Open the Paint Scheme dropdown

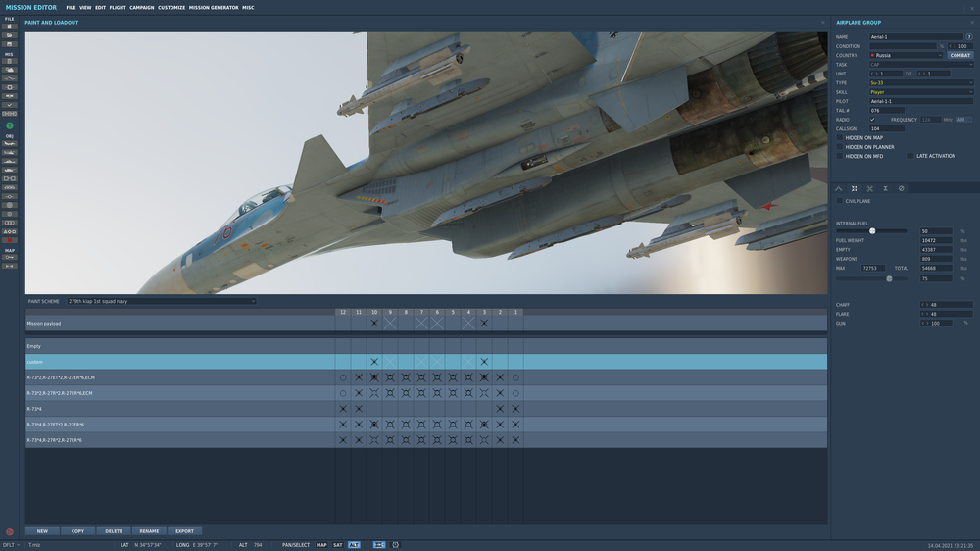(x=162, y=301)
